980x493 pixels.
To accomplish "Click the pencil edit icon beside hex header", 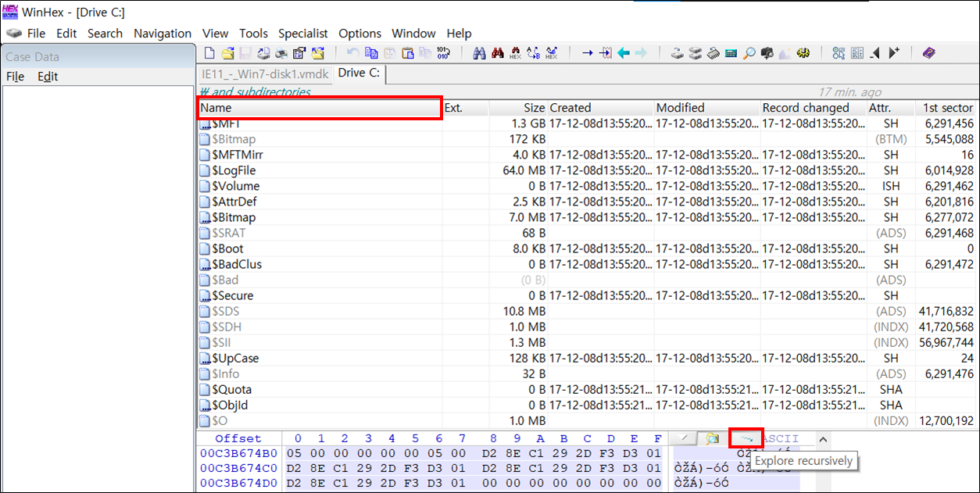I will coord(685,438).
